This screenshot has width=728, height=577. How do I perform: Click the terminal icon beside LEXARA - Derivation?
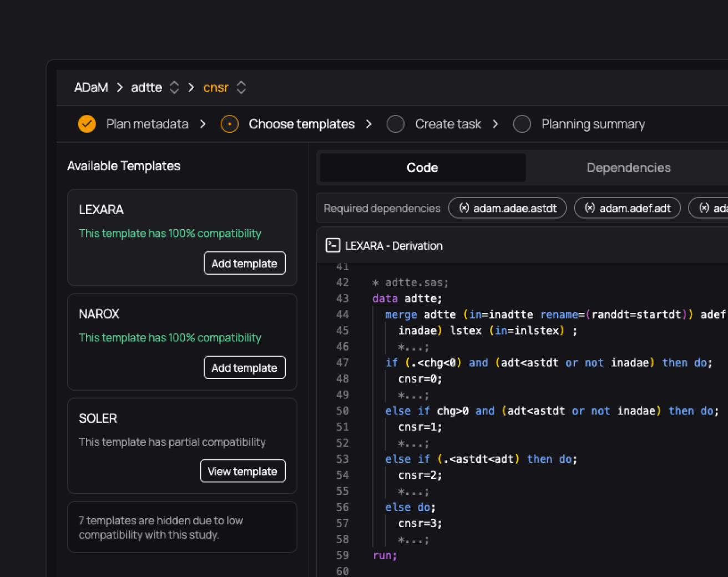[x=333, y=245]
